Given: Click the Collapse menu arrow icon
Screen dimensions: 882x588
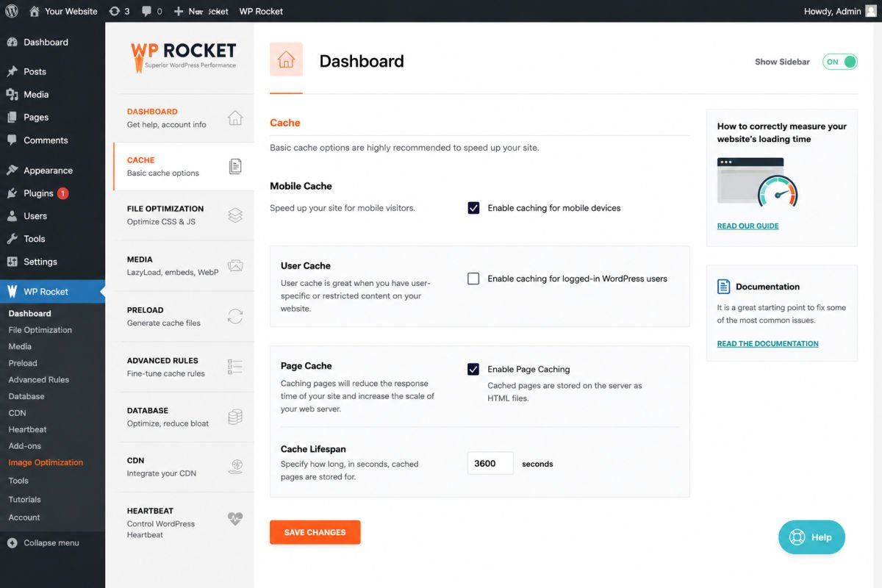Looking at the screenshot, I should tap(12, 543).
